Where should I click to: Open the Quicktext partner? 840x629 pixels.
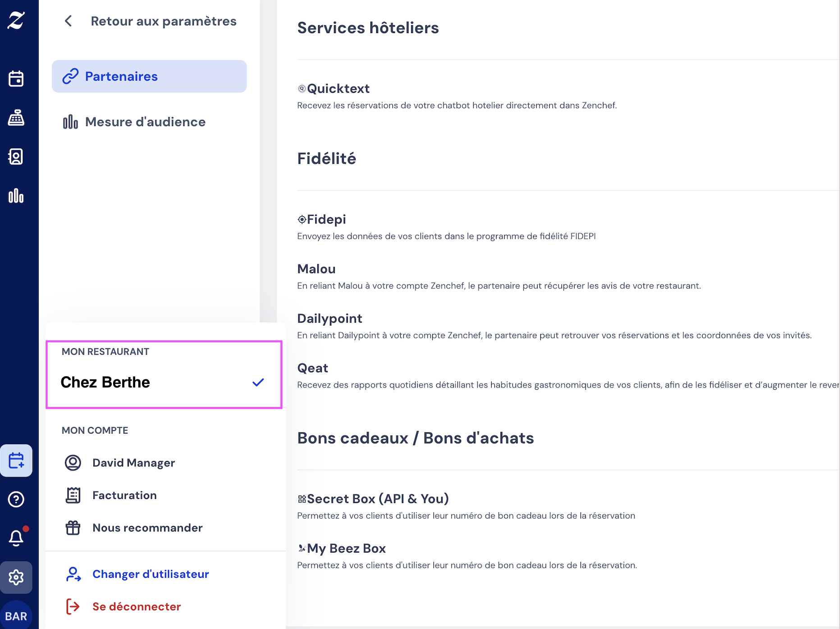(x=338, y=88)
